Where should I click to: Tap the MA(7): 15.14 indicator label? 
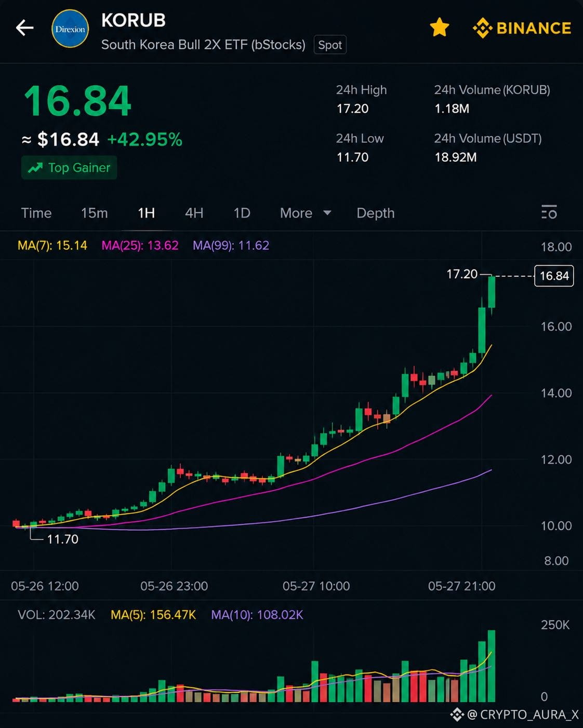52,245
